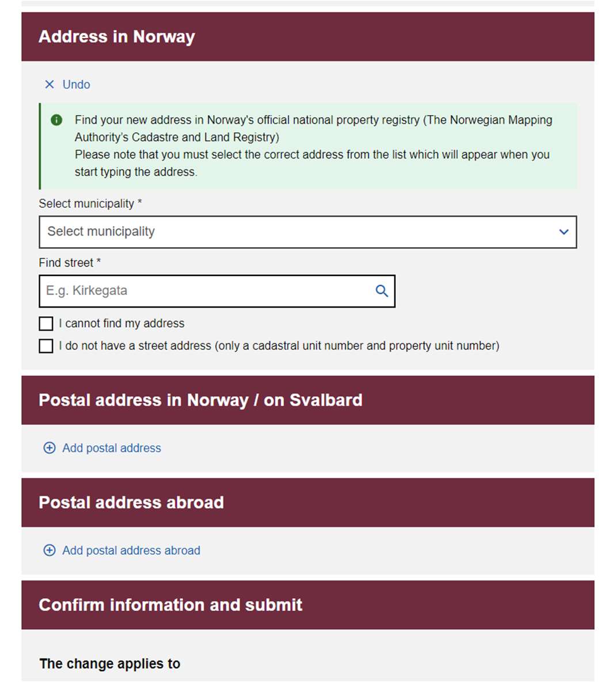Click the 'I cannot find my address' label text

[x=121, y=324]
